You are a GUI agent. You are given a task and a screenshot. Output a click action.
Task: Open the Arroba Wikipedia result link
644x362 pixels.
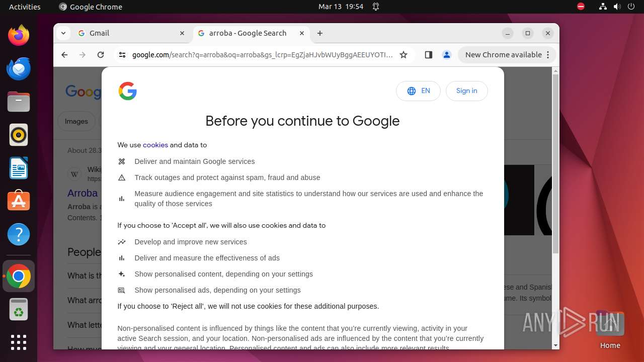coord(83,193)
